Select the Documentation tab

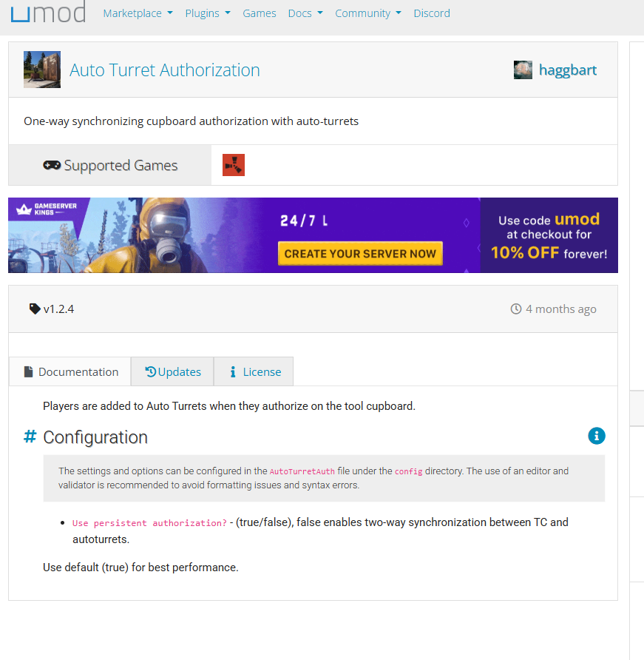click(x=70, y=371)
